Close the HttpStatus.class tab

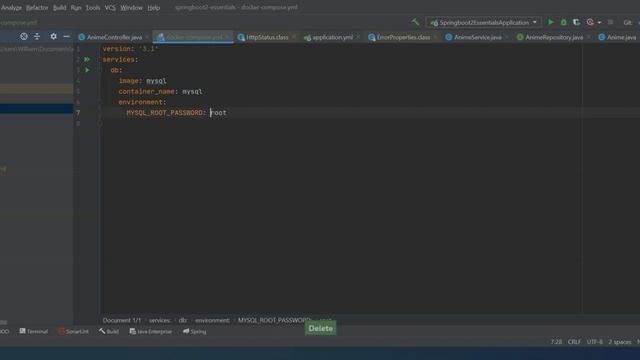pyautogui.click(x=294, y=37)
